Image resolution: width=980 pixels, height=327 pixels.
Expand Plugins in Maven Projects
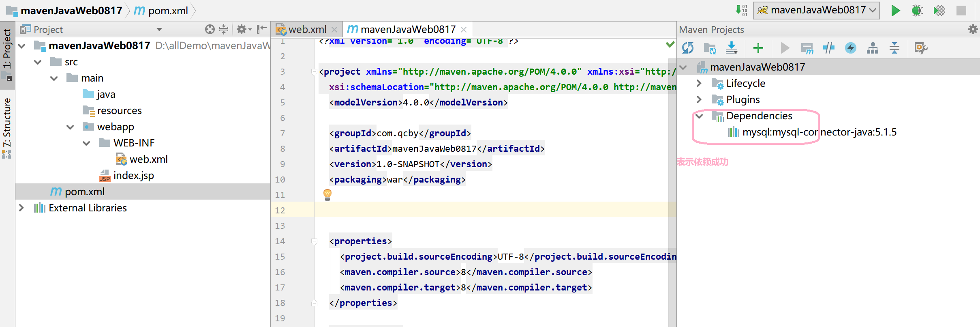click(699, 99)
